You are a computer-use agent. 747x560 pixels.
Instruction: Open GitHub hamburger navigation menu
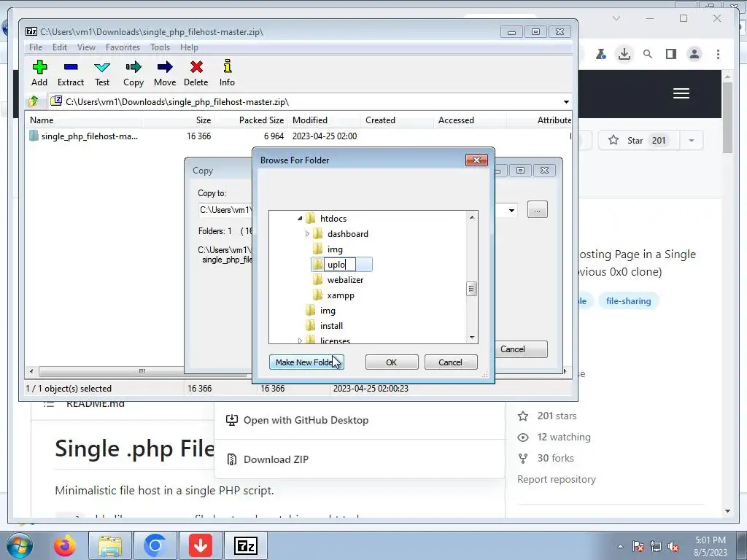[681, 93]
